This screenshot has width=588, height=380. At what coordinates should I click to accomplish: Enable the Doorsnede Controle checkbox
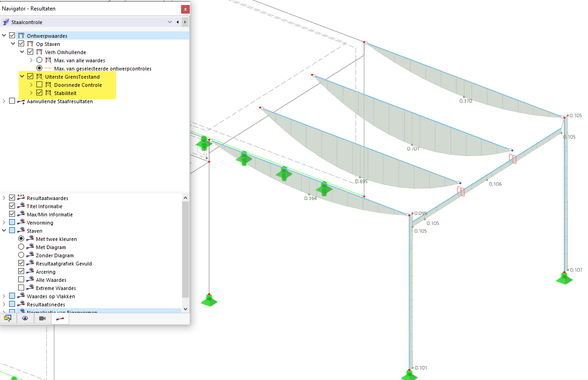point(40,85)
